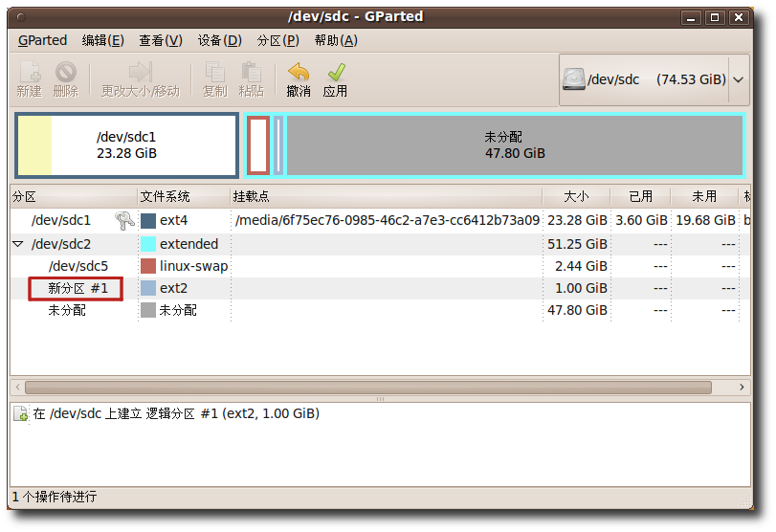Click the /media/6f75ec76 mount point text
Viewport: 776px width, 532px height.
(x=387, y=220)
